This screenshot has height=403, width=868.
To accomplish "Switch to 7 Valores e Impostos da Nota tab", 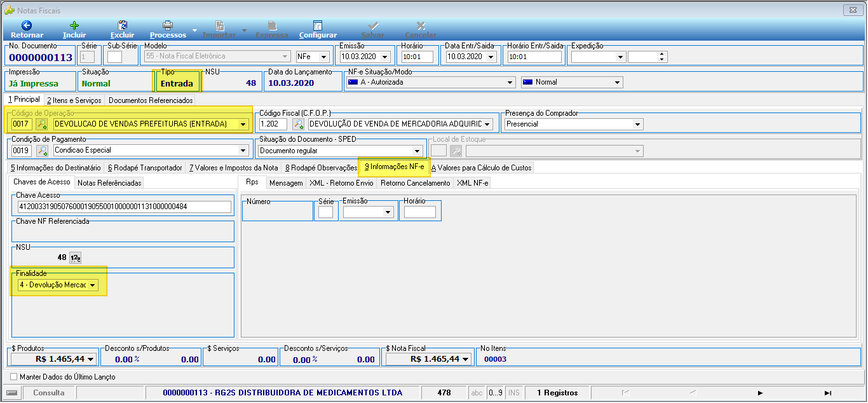I will click(233, 168).
